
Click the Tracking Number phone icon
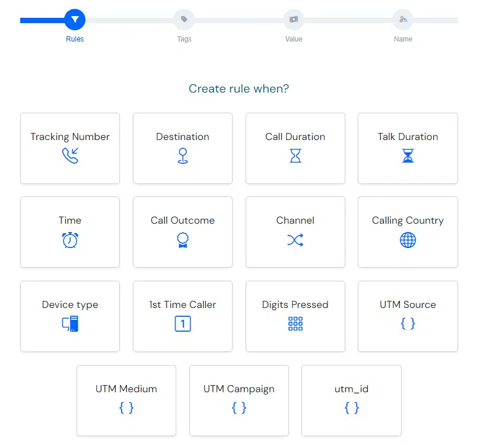[70, 155]
